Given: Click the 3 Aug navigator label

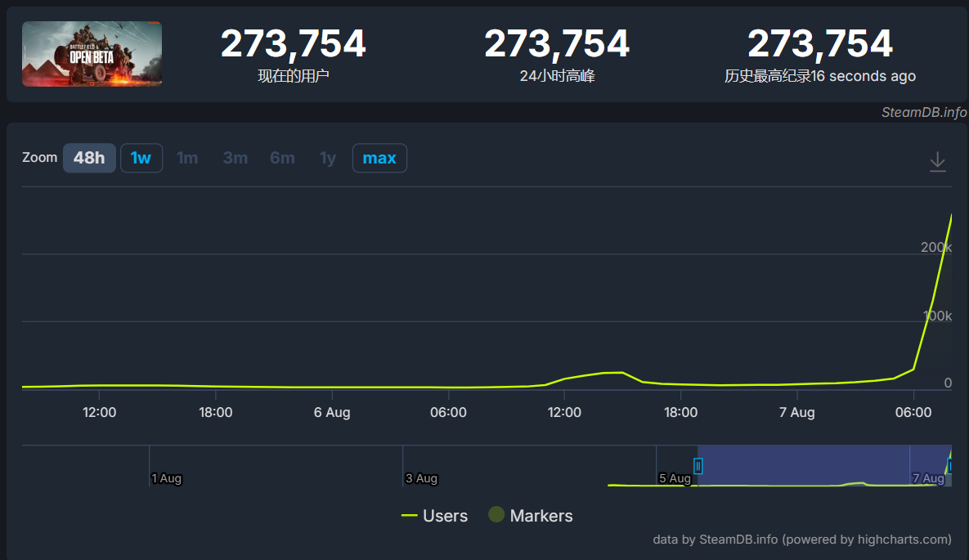Looking at the screenshot, I should [421, 478].
